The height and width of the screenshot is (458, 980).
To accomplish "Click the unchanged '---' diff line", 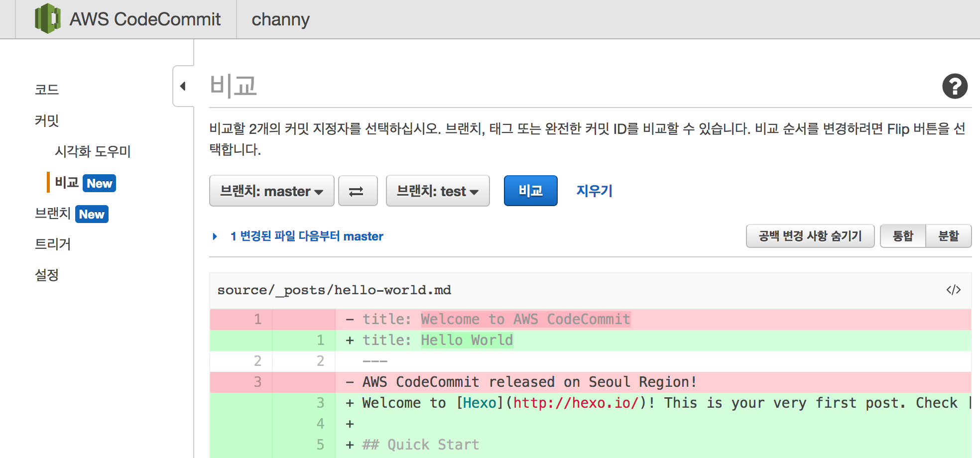I will click(x=591, y=361).
